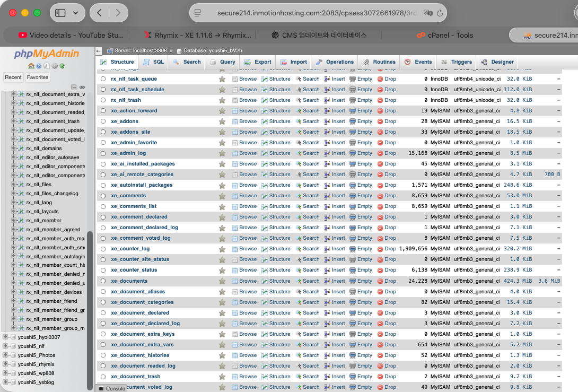Click Insert icon on xe_addons_site row
The width and height of the screenshot is (578, 392).
[x=327, y=132]
